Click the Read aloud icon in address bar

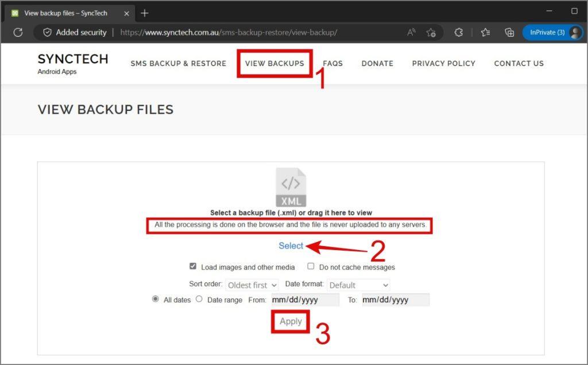coord(411,32)
